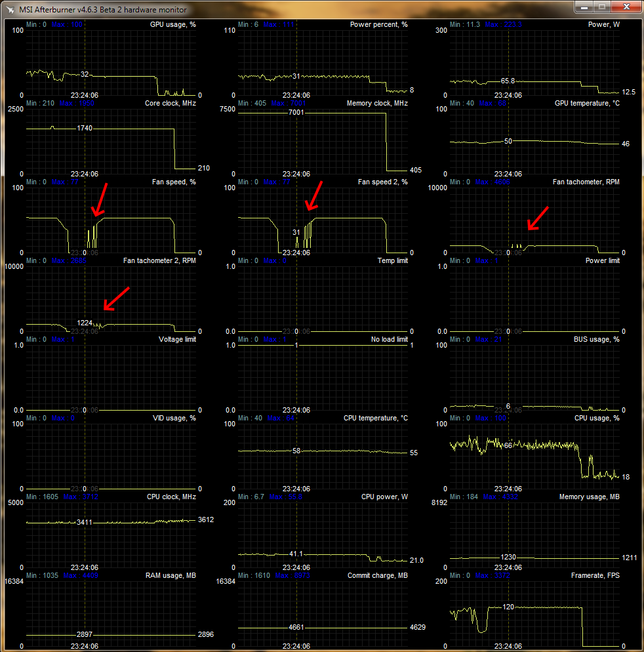Click the 'VID usage, %' graph title
This screenshot has width=644, height=652.
click(x=174, y=418)
